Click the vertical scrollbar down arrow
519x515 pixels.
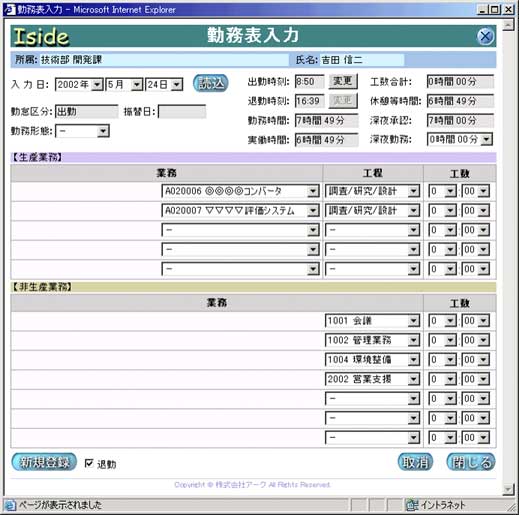coord(508,489)
